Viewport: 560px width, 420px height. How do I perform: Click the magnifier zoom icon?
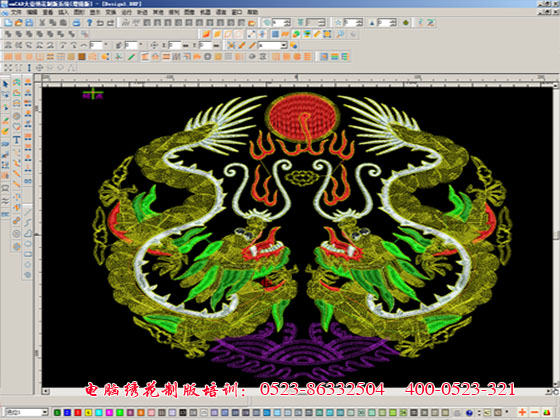tap(340, 34)
